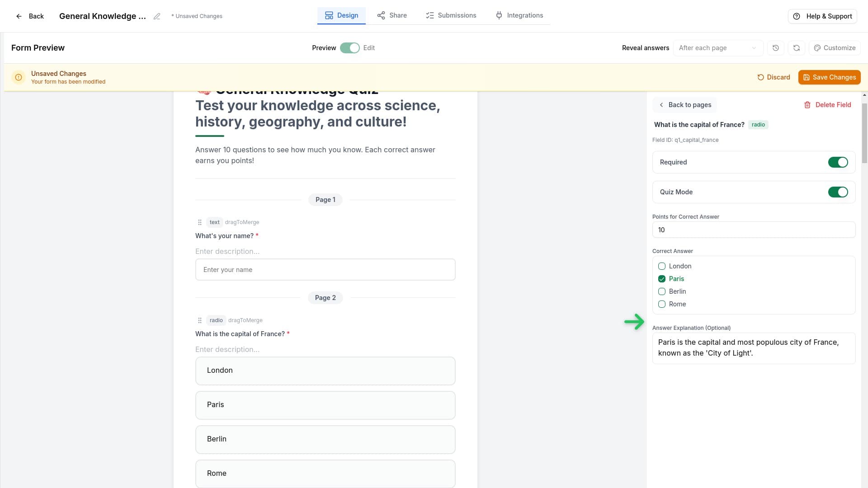Open Customize via the palette icon
868x488 pixels.
[x=817, y=47]
